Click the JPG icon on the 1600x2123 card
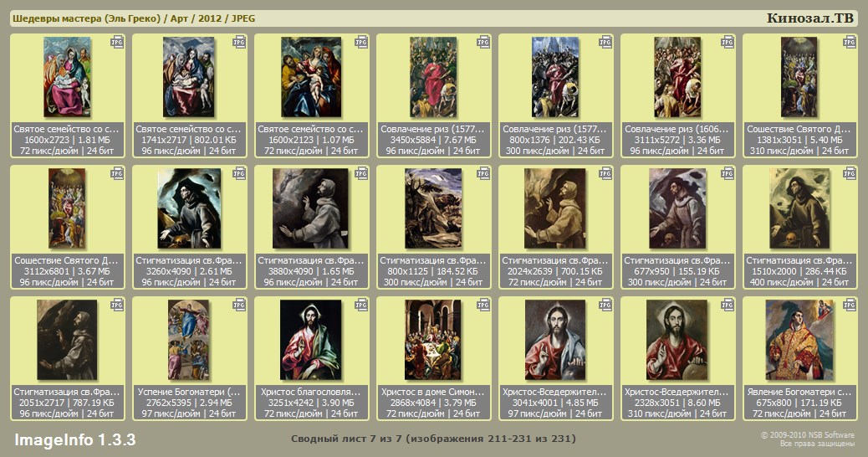 pos(361,43)
